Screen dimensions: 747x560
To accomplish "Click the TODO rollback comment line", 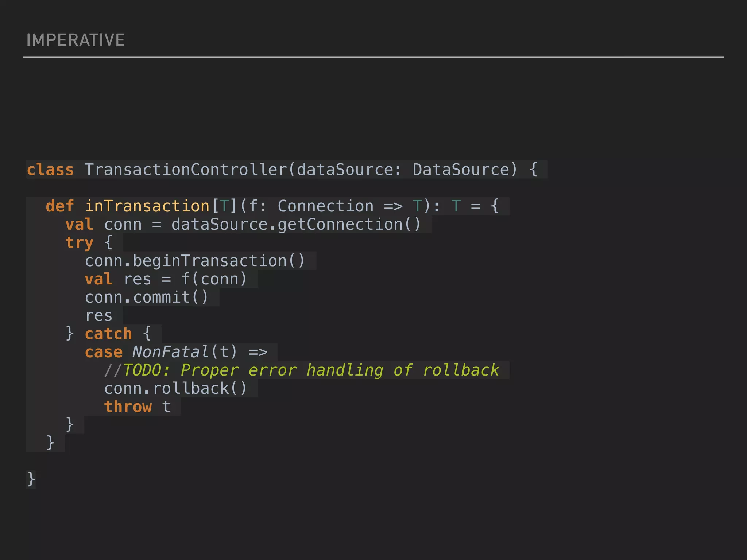I will click(302, 370).
